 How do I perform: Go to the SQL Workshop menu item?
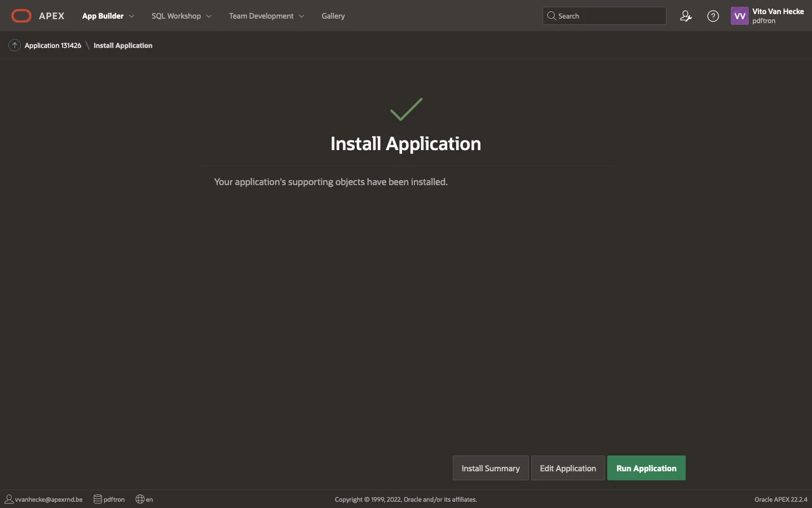(x=176, y=16)
